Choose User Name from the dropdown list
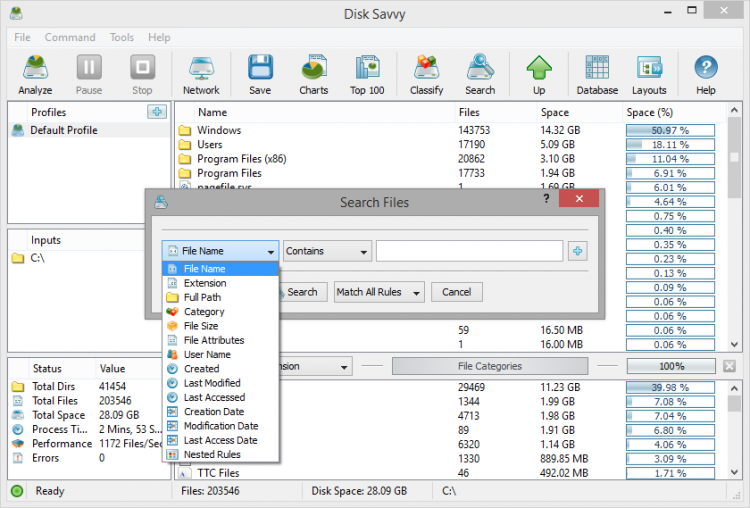Screen dimensions: 750x508 tap(221, 355)
